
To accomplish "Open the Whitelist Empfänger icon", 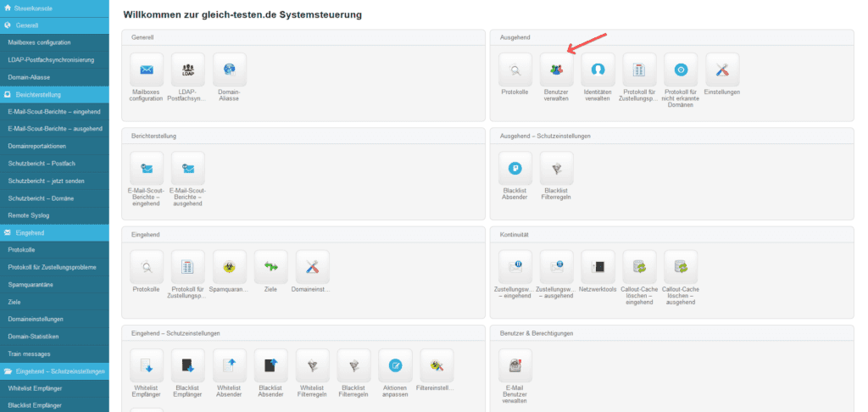I will click(147, 365).
